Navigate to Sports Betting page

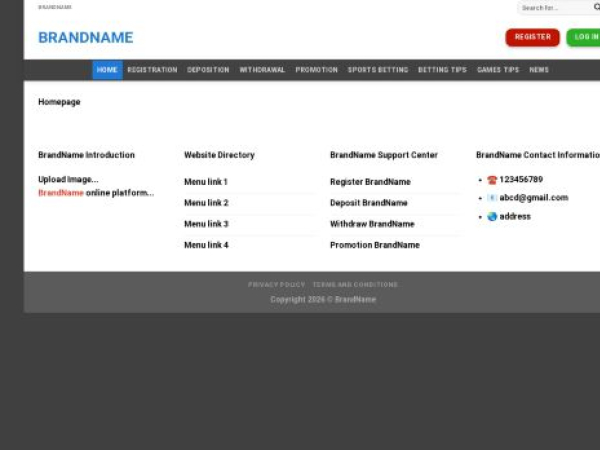coord(378,70)
